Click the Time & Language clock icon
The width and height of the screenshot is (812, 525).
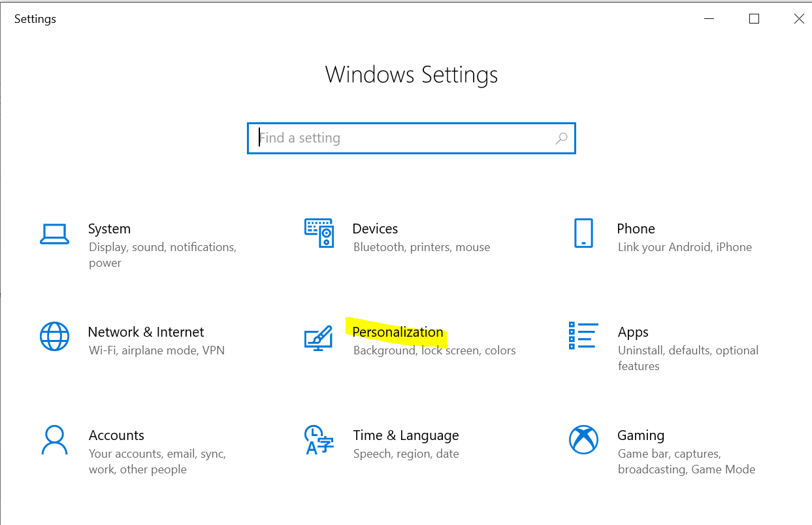click(x=319, y=440)
